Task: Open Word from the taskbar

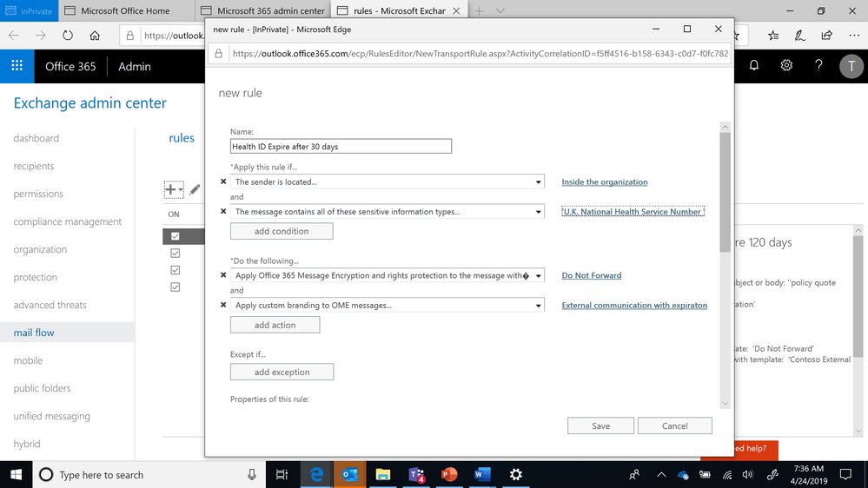Action: pos(482,474)
